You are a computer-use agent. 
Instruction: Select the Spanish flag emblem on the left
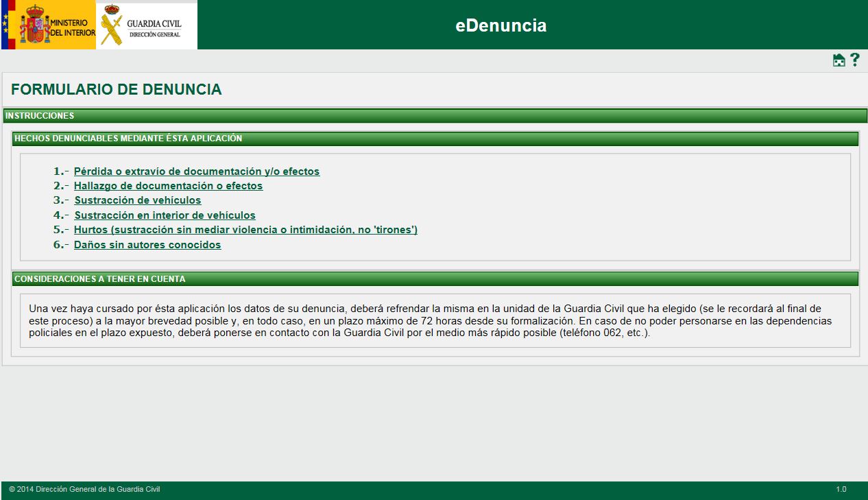(6, 25)
